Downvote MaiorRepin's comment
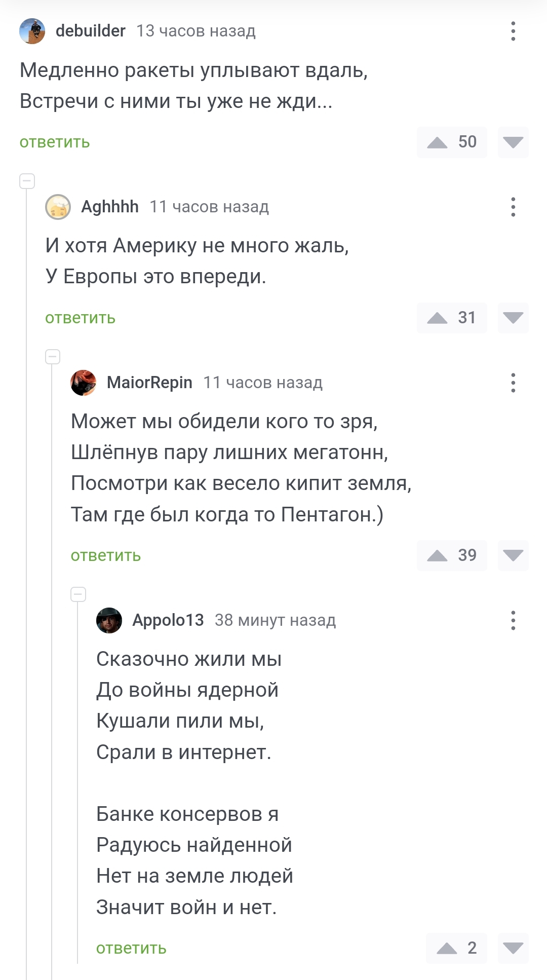The height and width of the screenshot is (980, 547). click(x=513, y=556)
